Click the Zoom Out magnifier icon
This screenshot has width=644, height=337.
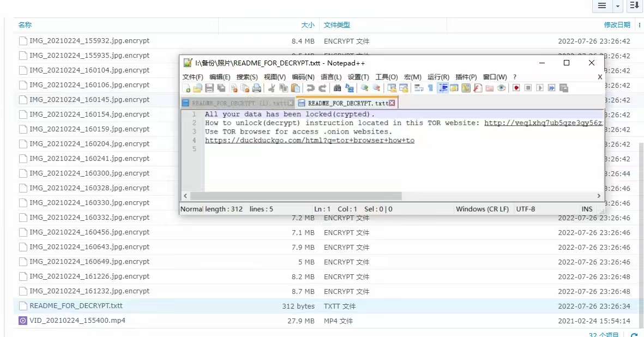click(376, 88)
